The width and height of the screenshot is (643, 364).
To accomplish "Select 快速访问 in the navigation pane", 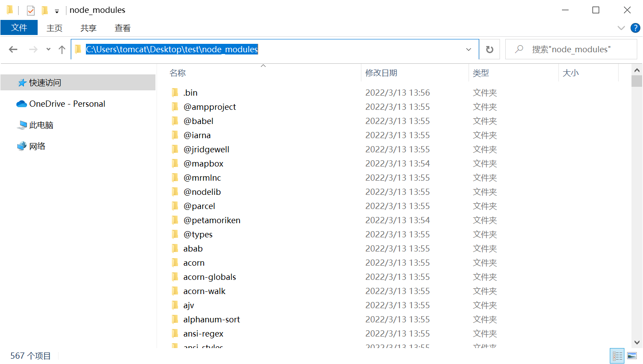I will click(78, 82).
